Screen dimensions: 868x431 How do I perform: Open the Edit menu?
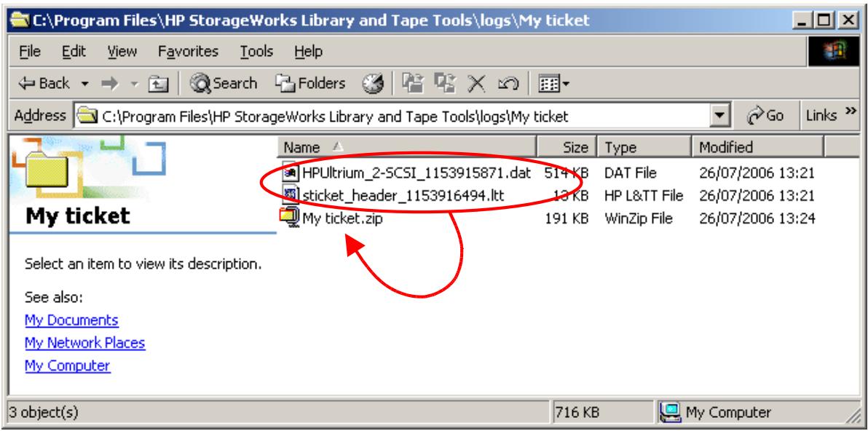click(74, 52)
